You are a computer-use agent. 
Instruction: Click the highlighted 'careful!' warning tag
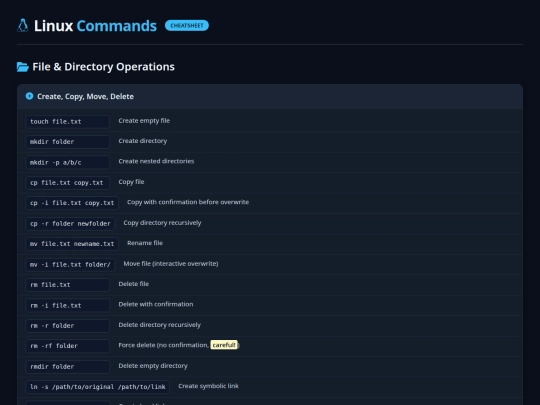[x=224, y=345]
